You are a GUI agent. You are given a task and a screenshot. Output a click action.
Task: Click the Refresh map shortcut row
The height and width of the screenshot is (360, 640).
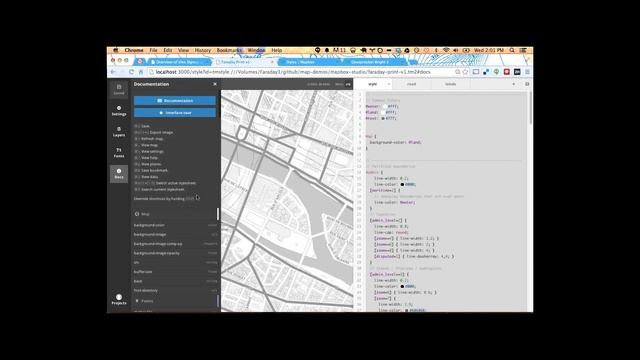click(149, 139)
